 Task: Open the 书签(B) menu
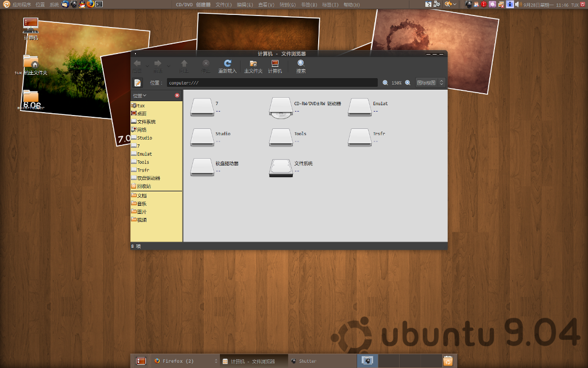(x=308, y=5)
